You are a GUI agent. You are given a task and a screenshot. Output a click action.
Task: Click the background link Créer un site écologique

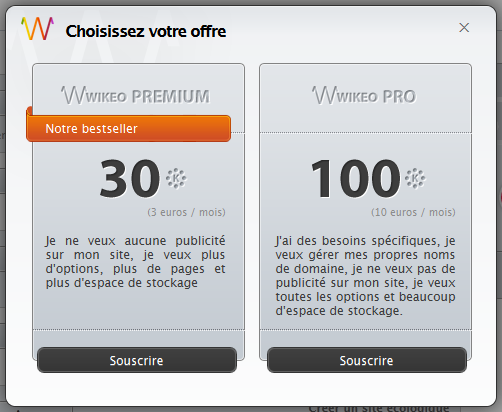[x=379, y=408]
